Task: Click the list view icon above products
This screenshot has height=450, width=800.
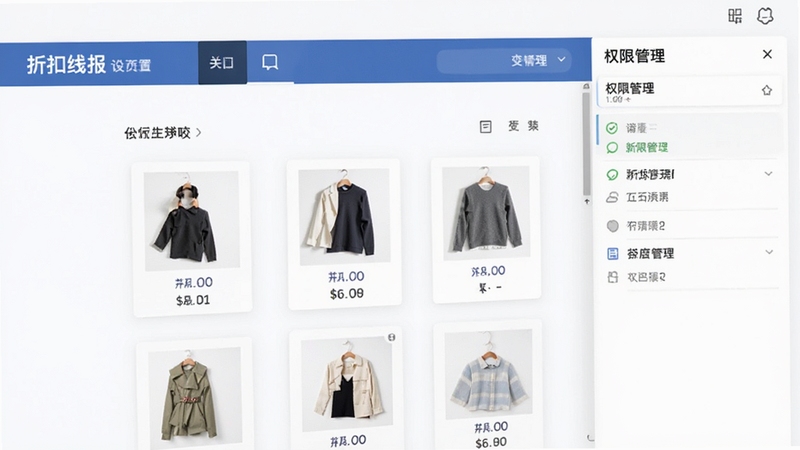Action: point(485,127)
